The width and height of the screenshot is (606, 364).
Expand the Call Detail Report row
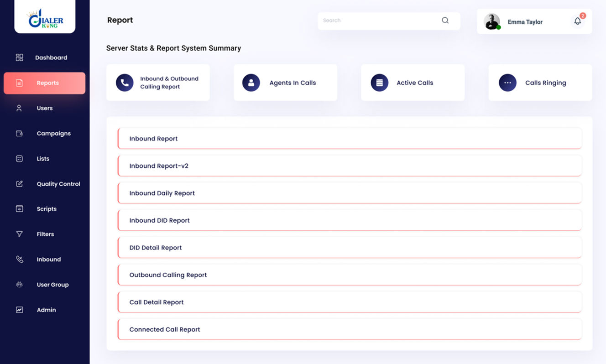tap(350, 302)
